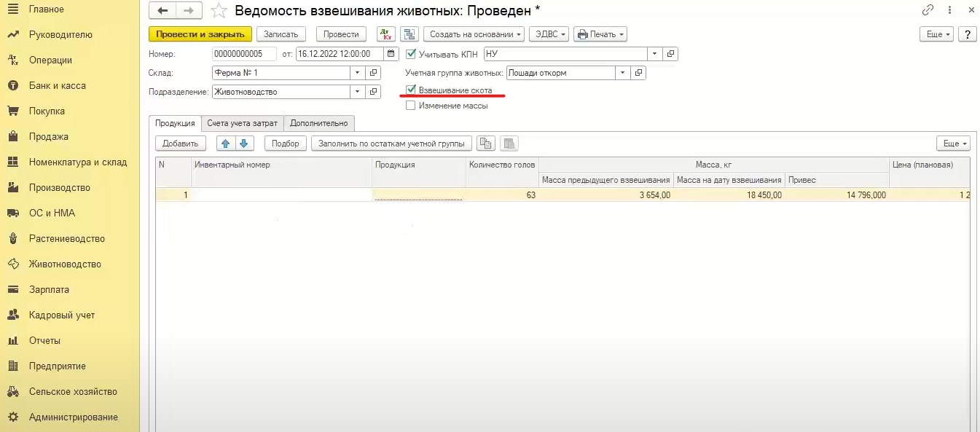Open calendar picker next to date field
The height and width of the screenshot is (432, 980).
[392, 53]
